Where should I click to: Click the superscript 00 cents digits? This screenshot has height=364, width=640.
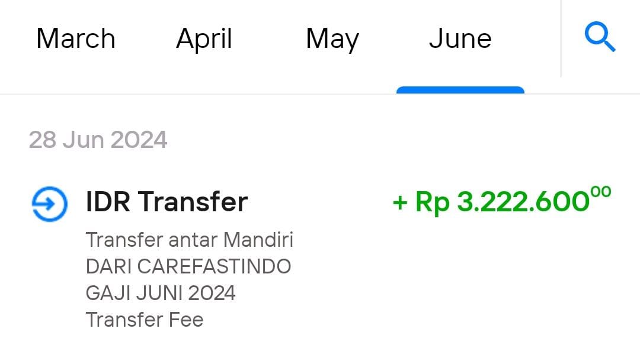601,192
